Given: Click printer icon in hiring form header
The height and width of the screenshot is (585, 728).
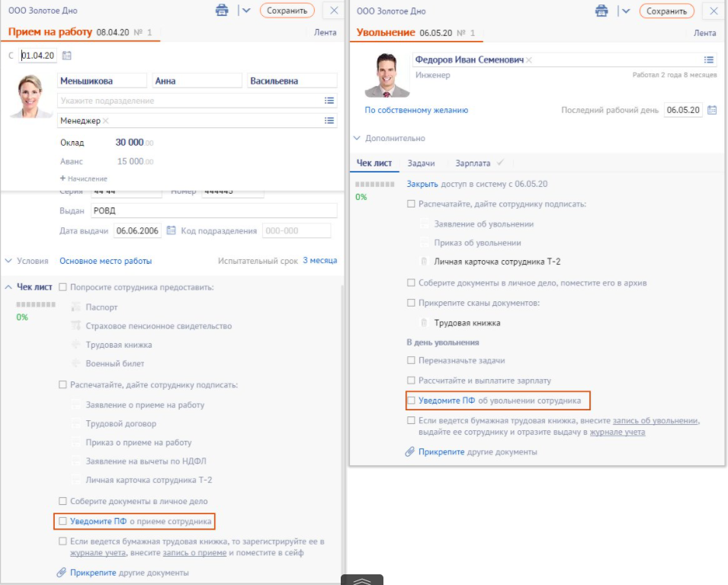Looking at the screenshot, I should [222, 11].
